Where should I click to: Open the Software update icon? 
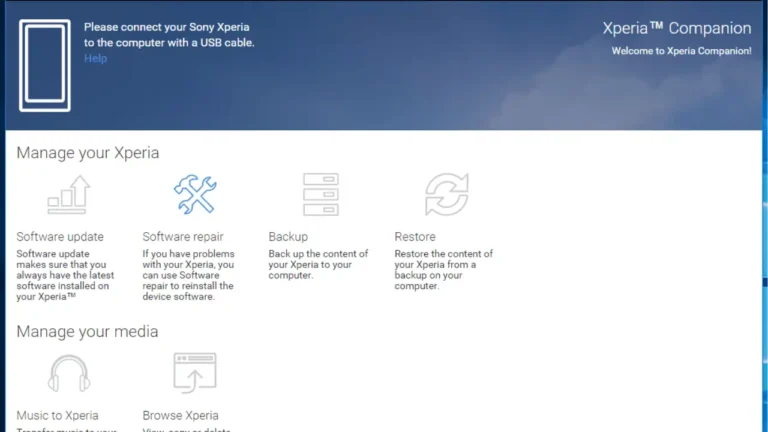pyautogui.click(x=69, y=194)
